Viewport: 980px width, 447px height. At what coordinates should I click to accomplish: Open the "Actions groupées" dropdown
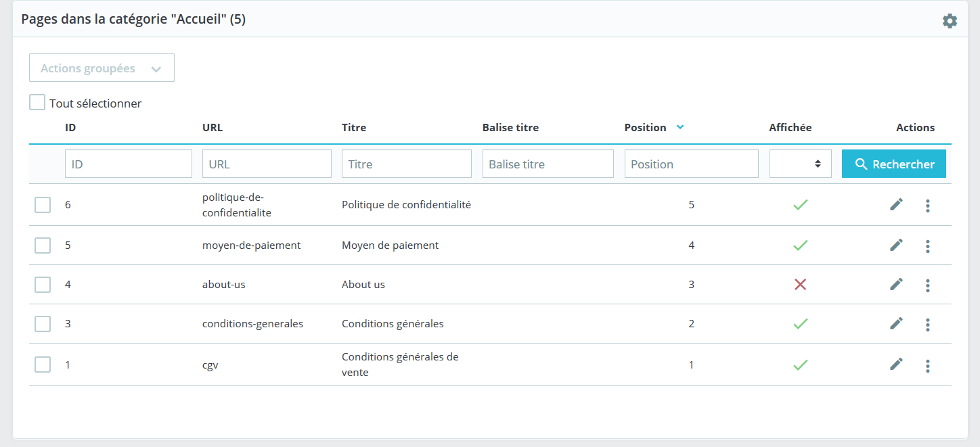point(102,68)
